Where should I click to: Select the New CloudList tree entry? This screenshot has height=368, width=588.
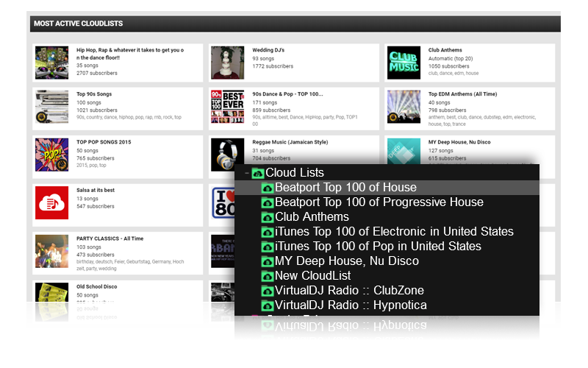click(x=313, y=275)
